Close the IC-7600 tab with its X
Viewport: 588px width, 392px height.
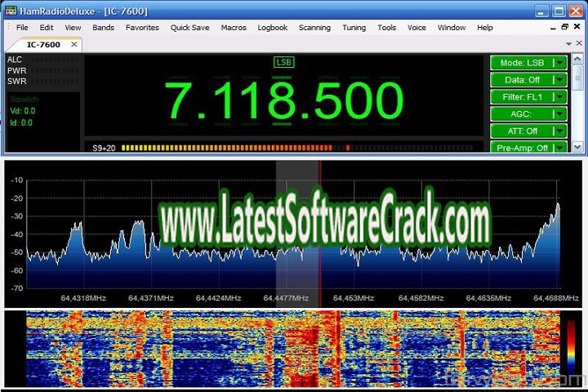pyautogui.click(x=73, y=44)
